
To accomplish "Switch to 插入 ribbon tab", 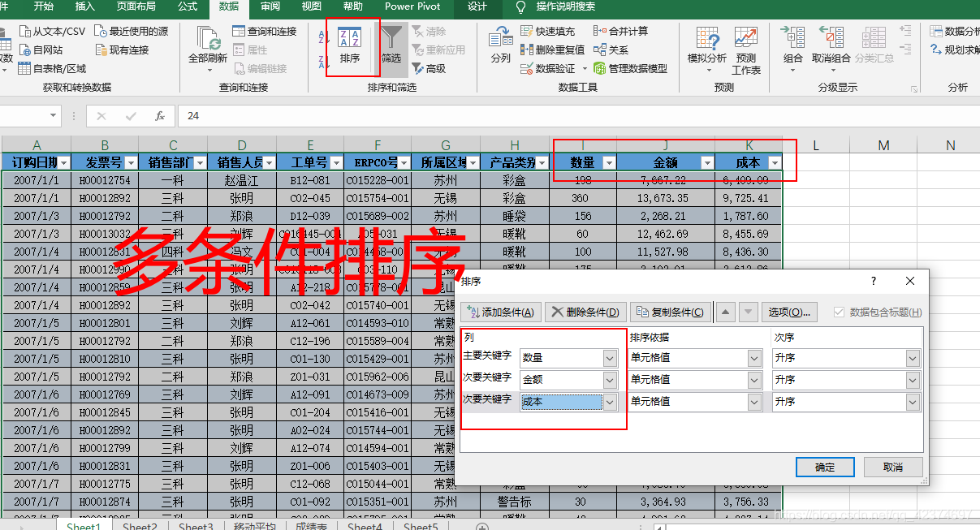I will 84,6.
